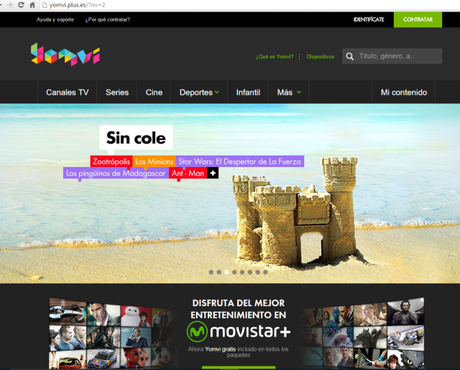Image resolution: width=460 pixels, height=370 pixels.
Task: Select the fifth carousel slide dot
Action: tap(242, 272)
